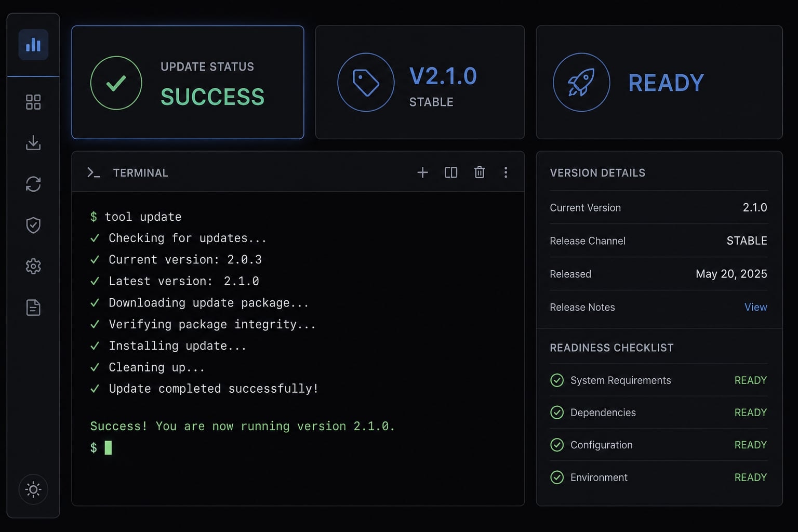
Task: Click Release Channel value STABLE
Action: 747,241
